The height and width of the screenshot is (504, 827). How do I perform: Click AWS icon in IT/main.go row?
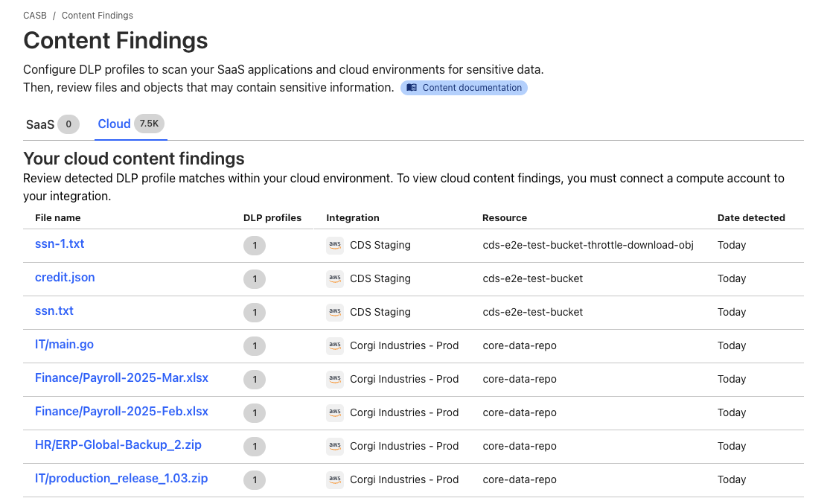click(x=335, y=345)
